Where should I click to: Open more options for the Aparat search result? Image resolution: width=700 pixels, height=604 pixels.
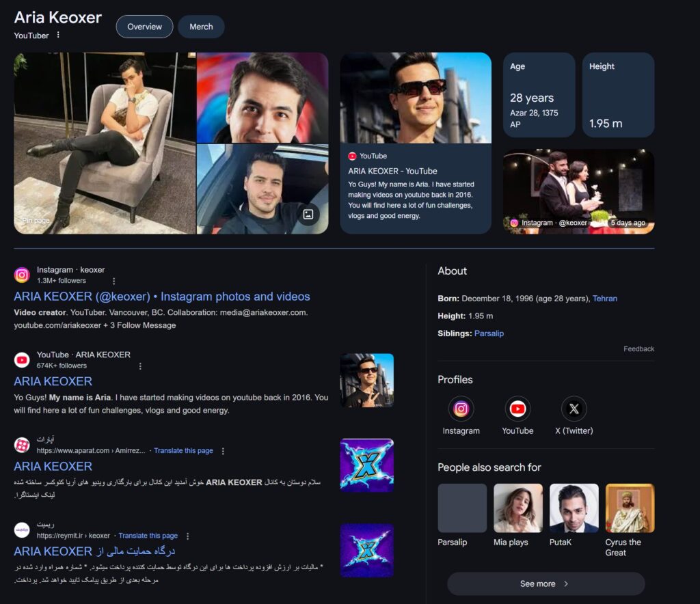coord(223,451)
